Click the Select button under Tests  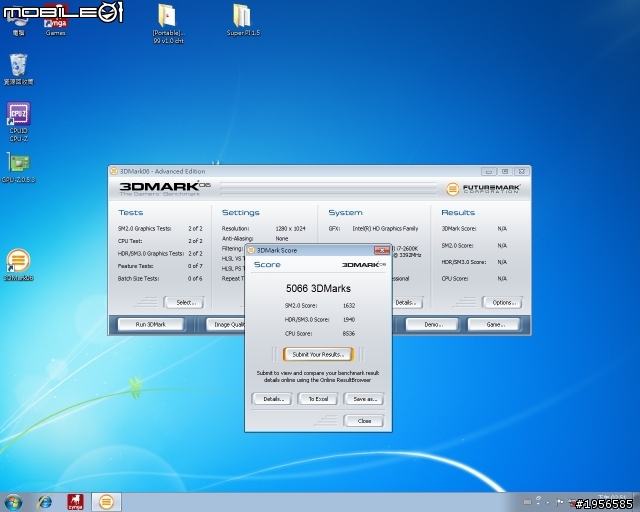184,303
